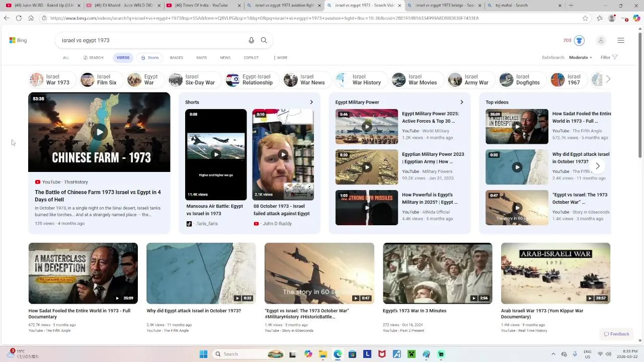Expand the Shorts section arrow
Viewport: 644px width, 362px height.
pos(311,102)
